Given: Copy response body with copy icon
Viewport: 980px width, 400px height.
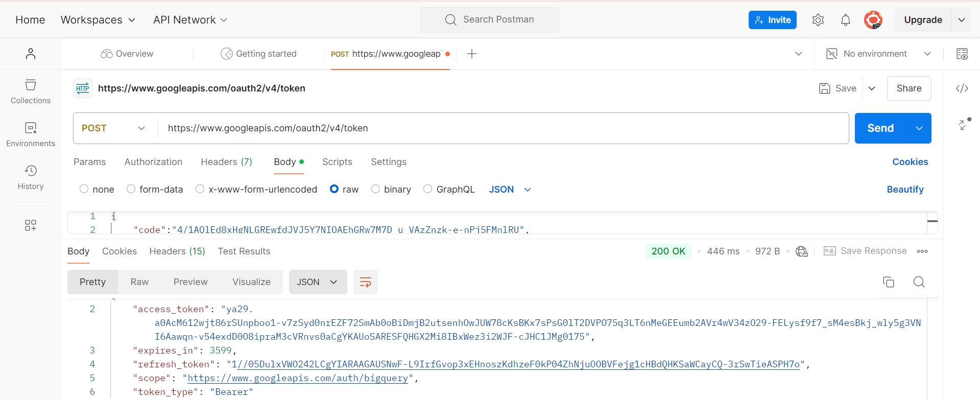Looking at the screenshot, I should [x=889, y=282].
